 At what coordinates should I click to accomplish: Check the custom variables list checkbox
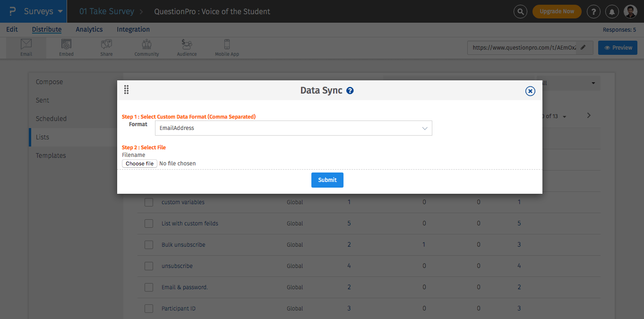(x=149, y=202)
